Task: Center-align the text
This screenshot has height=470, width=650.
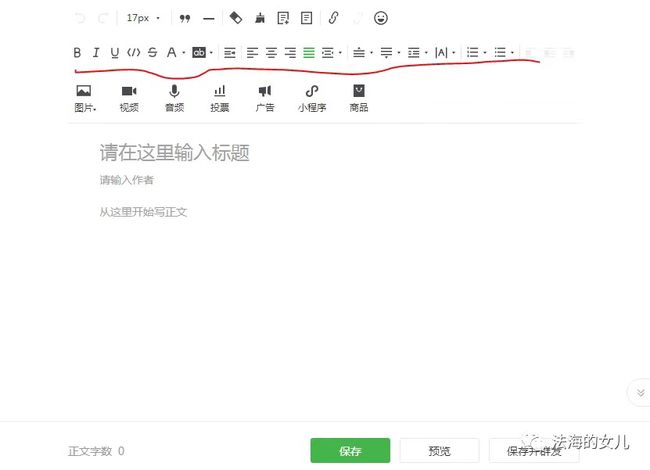Action: [271, 53]
